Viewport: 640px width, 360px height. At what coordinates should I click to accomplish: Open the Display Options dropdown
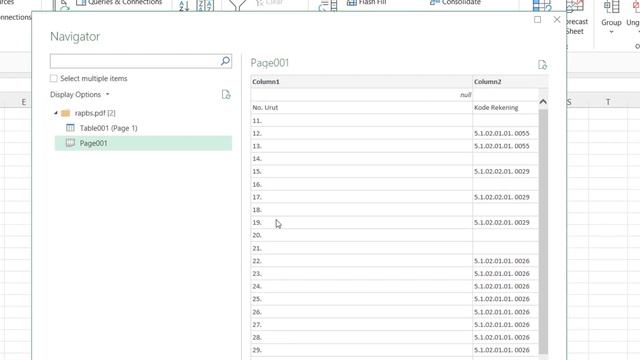pos(80,94)
